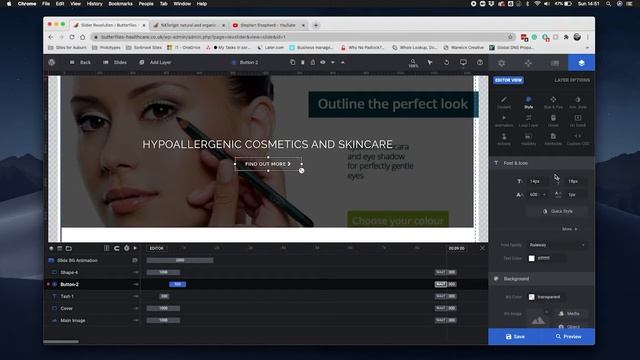Select the pointer selection tool
Viewport: 640px width, 360px height.
click(430, 62)
